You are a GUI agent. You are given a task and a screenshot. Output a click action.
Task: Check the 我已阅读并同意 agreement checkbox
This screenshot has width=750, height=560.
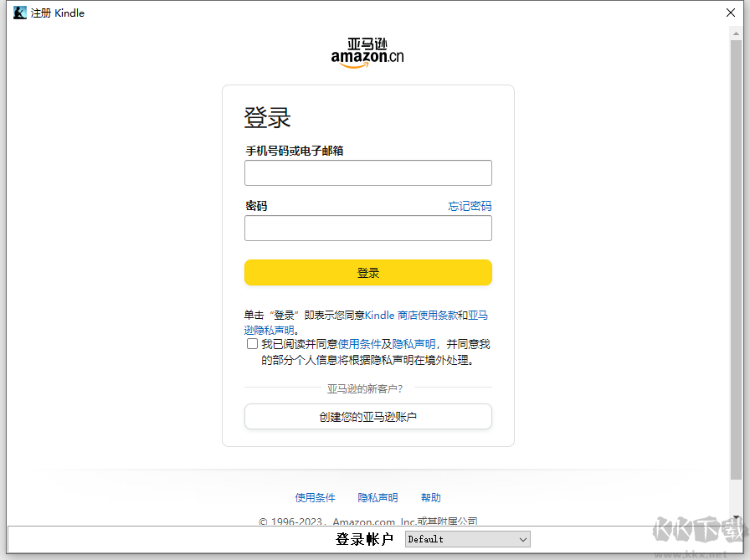click(252, 343)
